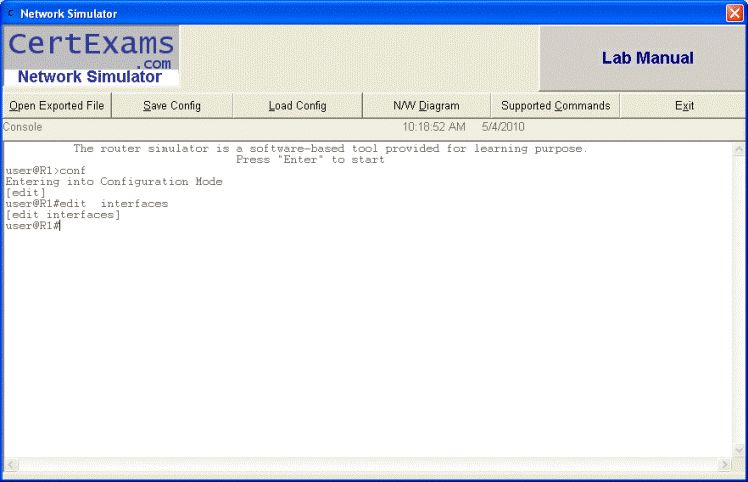Close the Network Simulator window
Viewport: 748px width, 482px height.
(733, 13)
